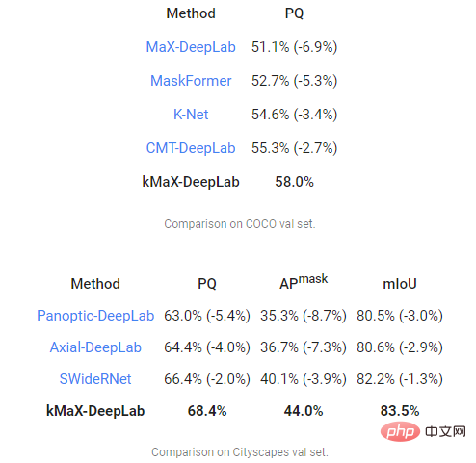Click the bold 68.4% PQ value
This screenshot has height=463, width=476.
(207, 411)
